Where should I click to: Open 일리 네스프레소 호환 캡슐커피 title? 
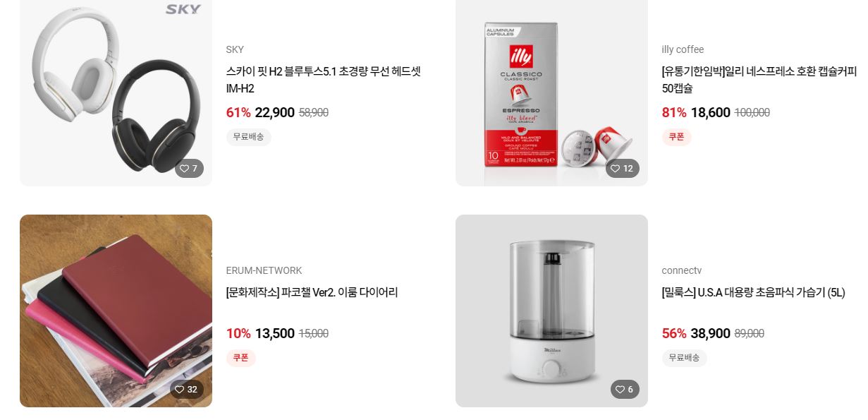pos(759,80)
